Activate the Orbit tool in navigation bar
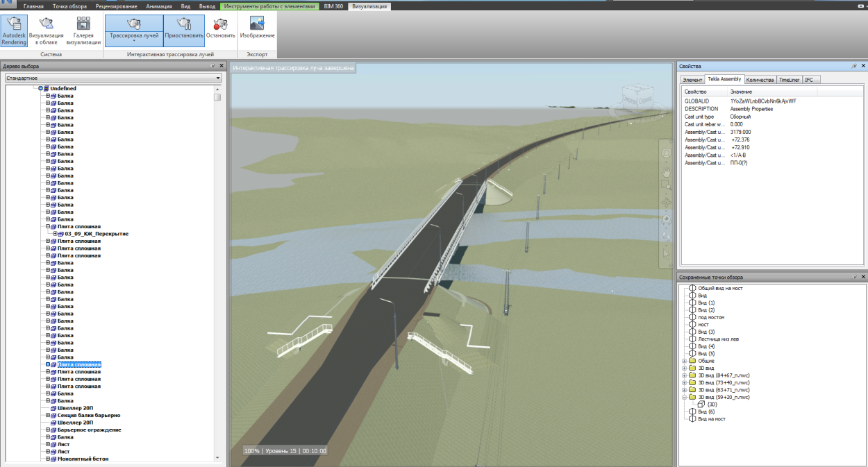Screen dimensions: 868x467 click(667, 202)
